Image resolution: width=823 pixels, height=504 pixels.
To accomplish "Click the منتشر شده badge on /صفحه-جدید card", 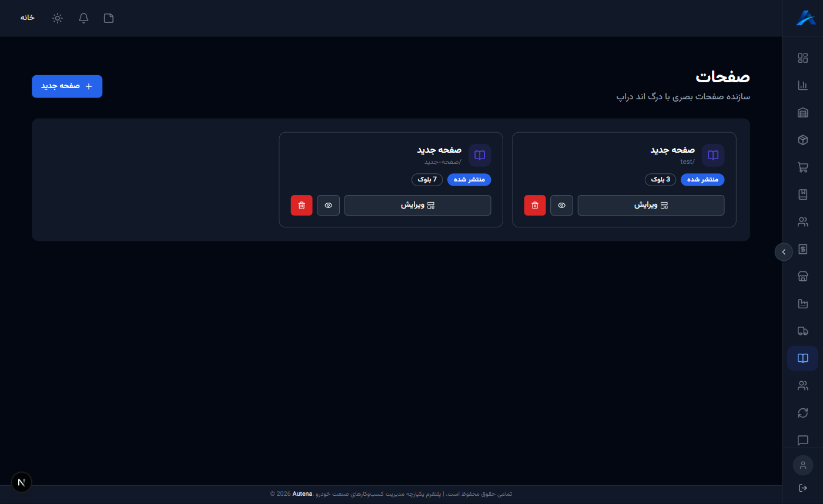I will [x=469, y=180].
